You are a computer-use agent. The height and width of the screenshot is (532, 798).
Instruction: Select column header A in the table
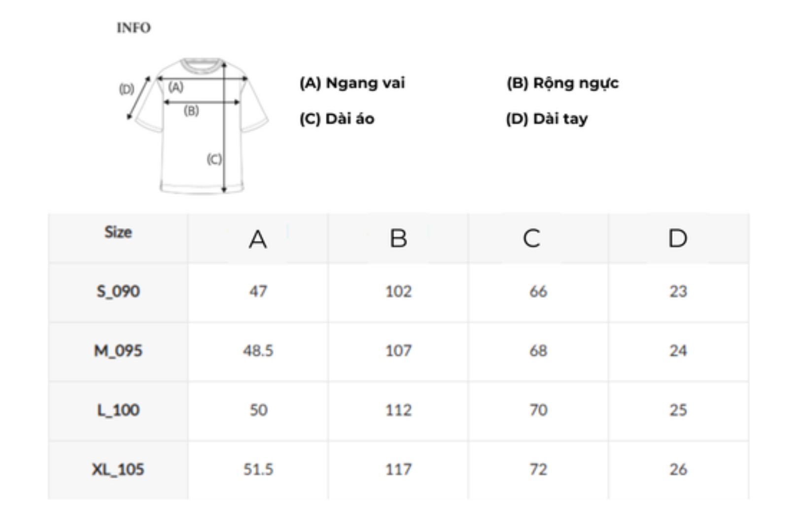258,239
